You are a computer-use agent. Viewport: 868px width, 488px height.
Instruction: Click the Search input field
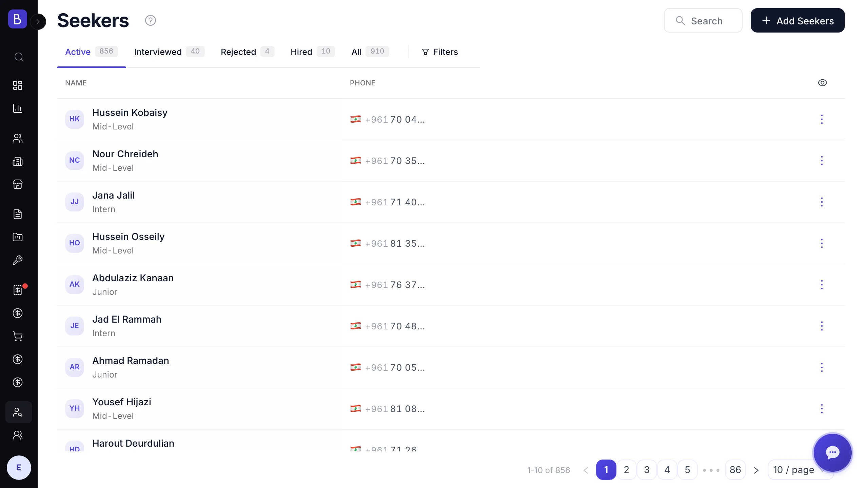point(703,21)
